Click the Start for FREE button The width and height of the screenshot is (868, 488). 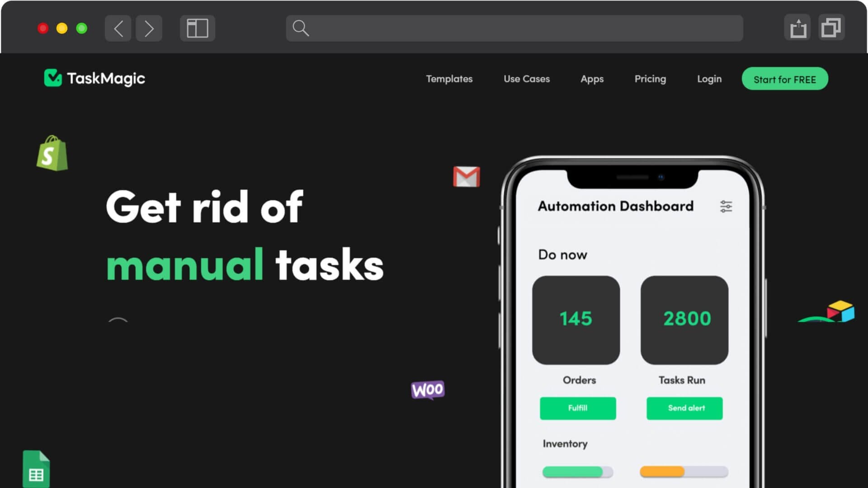coord(784,79)
